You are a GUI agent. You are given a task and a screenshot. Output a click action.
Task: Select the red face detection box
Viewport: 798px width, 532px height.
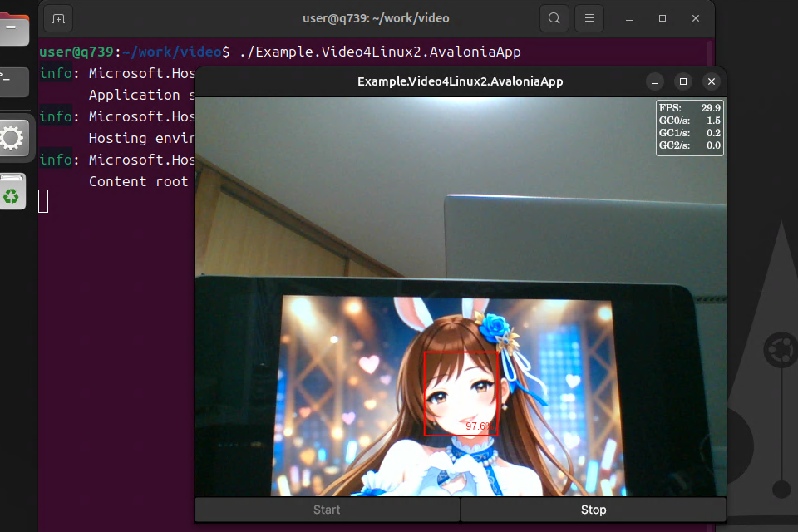[x=461, y=392]
